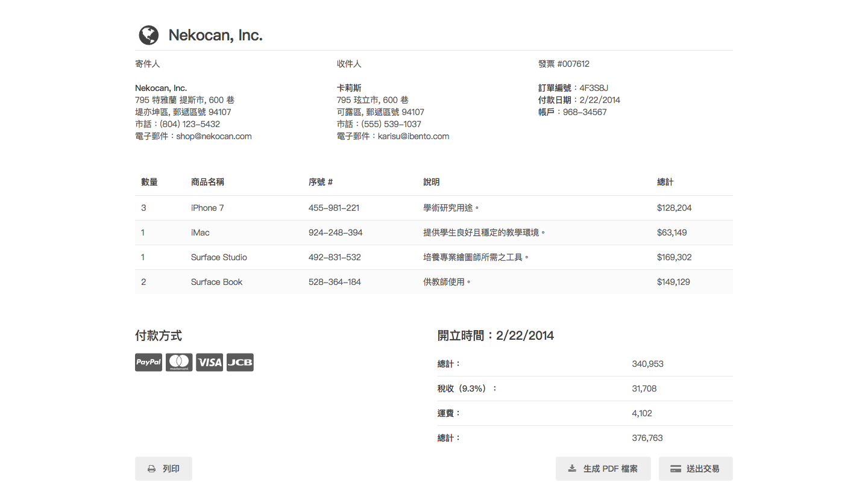
Task: Click the 收件人 recipient label
Action: point(349,64)
